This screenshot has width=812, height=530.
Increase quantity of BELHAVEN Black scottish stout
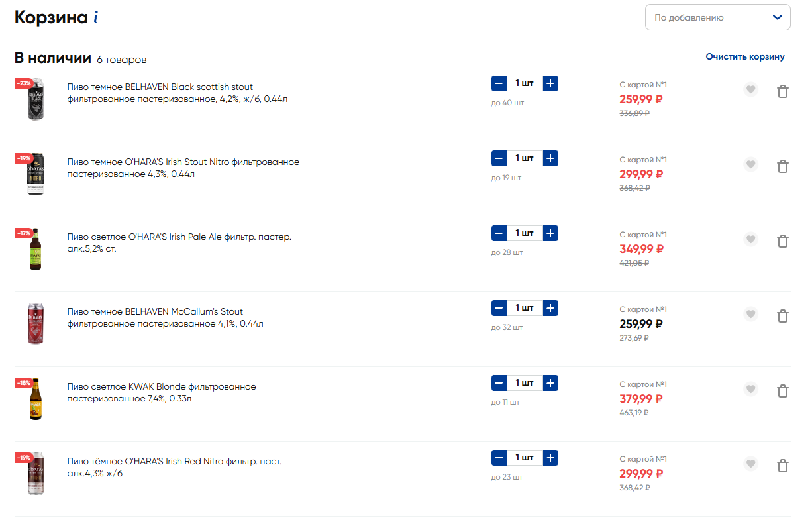pos(550,83)
